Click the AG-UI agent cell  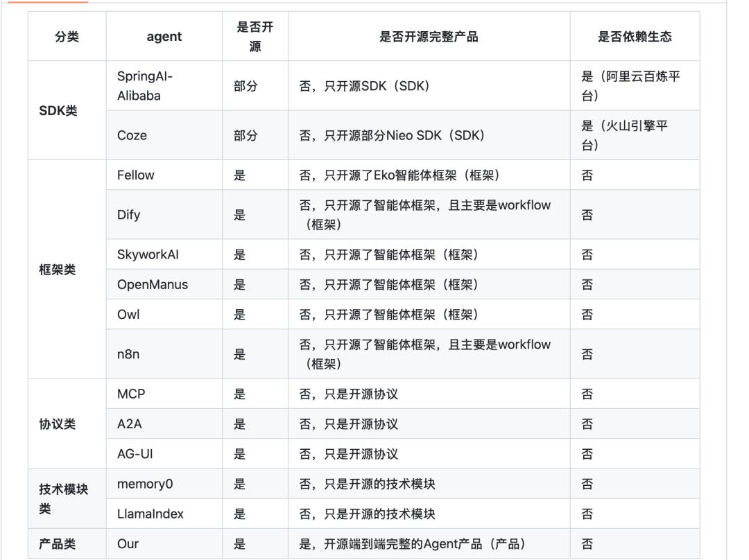(164, 453)
